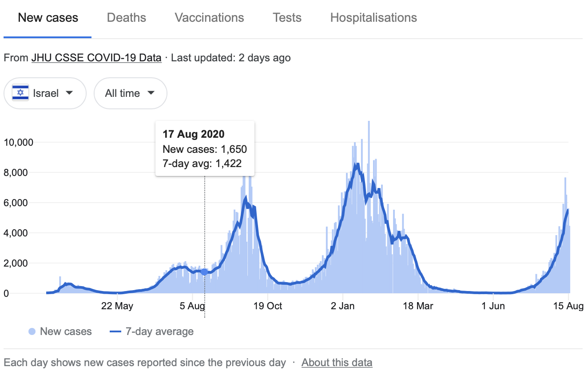Show the Hospitalisations tab
This screenshot has height=375, width=588.
[x=373, y=18]
